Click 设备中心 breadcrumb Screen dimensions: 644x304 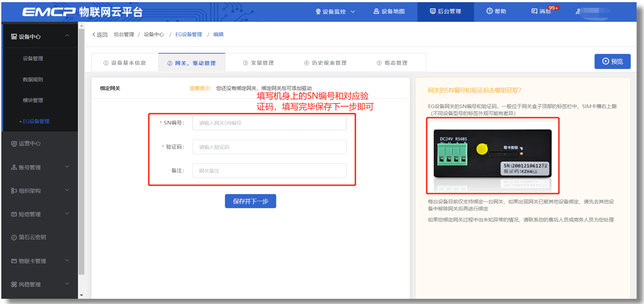tap(154, 34)
